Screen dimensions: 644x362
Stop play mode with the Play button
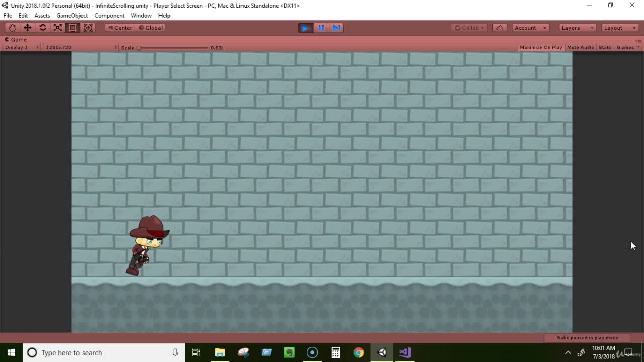(305, 28)
